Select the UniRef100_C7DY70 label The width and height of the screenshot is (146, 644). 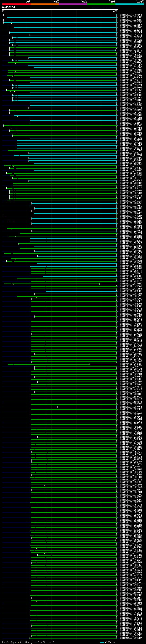pos(131,50)
